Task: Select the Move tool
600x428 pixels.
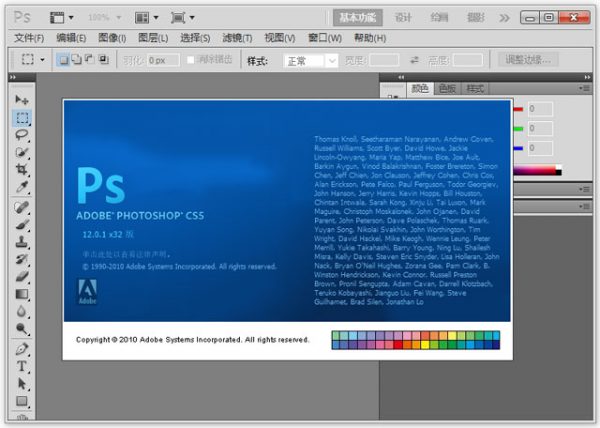Action: 22,100
